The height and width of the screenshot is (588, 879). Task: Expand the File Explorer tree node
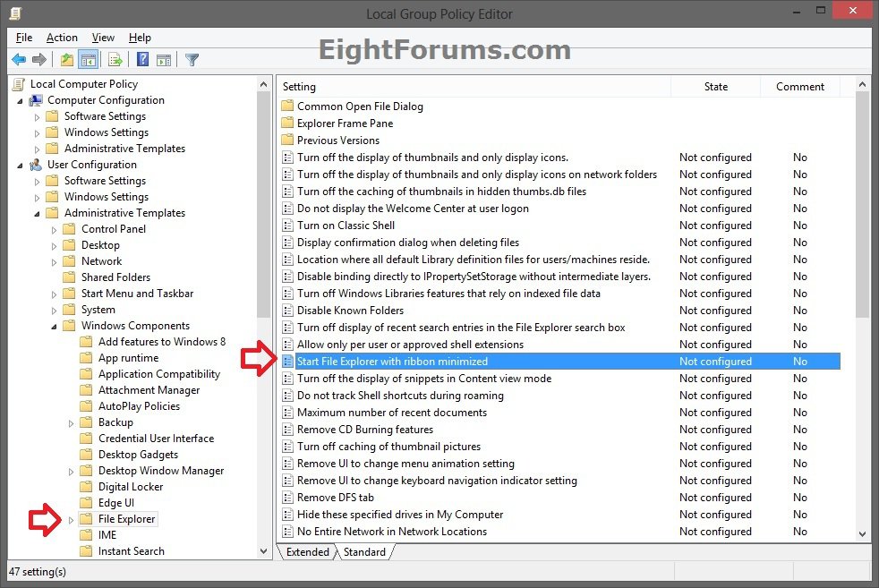coord(72,519)
